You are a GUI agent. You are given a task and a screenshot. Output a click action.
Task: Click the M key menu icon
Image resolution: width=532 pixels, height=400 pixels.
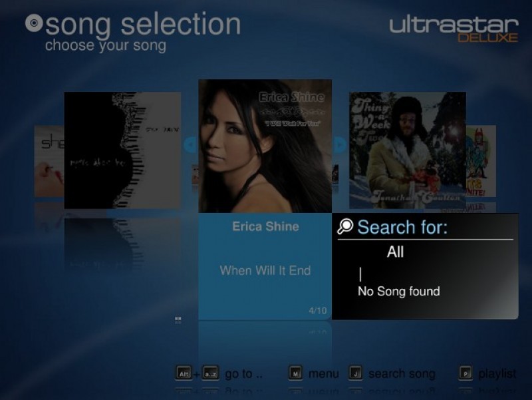(295, 373)
